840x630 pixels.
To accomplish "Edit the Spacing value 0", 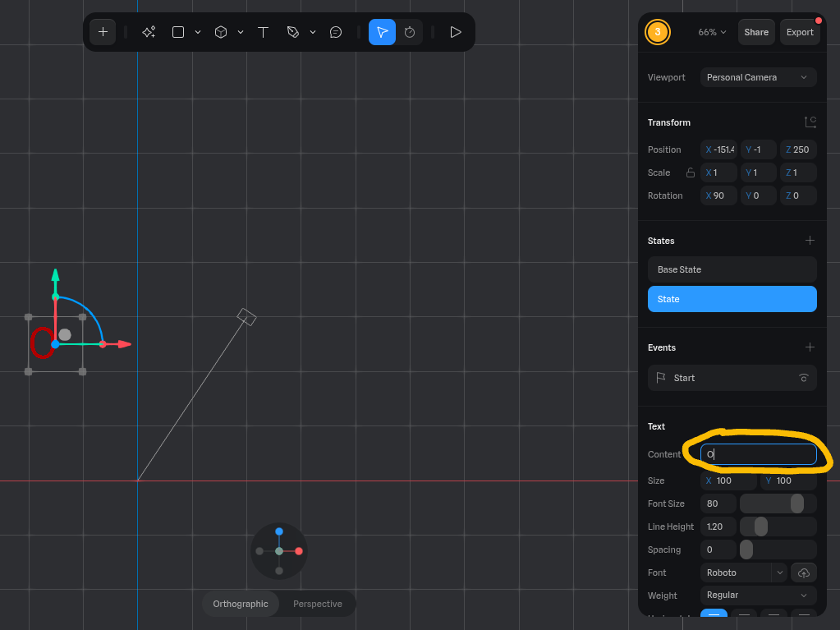I will [718, 550].
